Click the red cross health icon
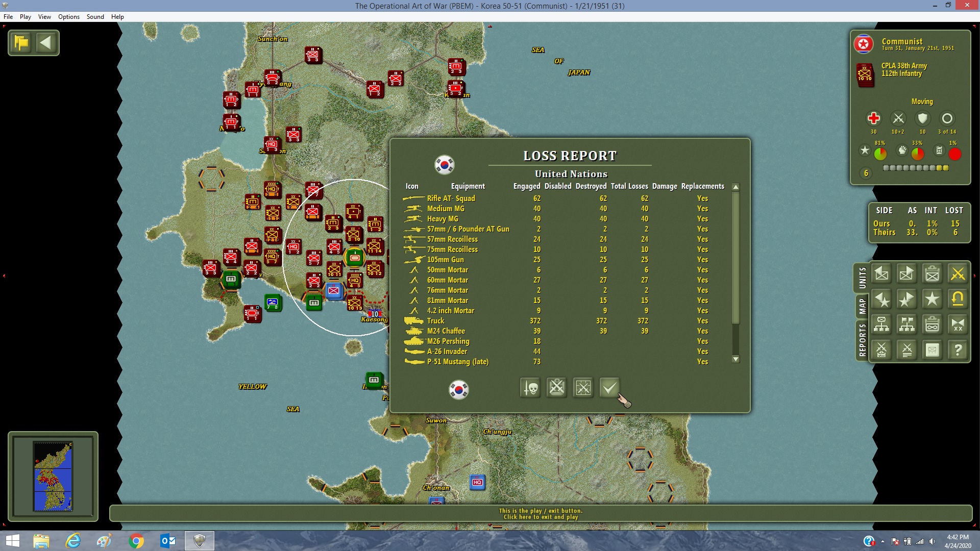 (874, 118)
